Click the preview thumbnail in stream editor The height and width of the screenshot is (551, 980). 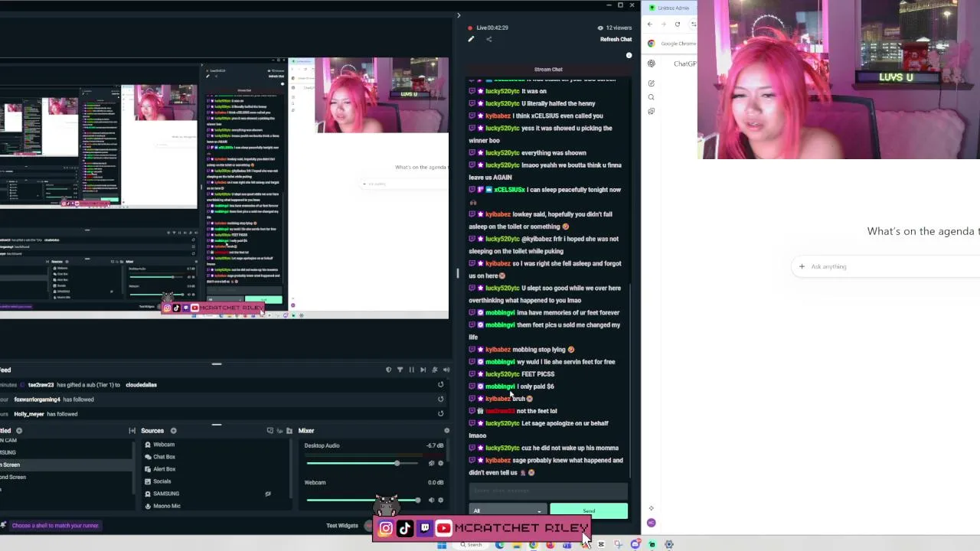[x=224, y=187]
